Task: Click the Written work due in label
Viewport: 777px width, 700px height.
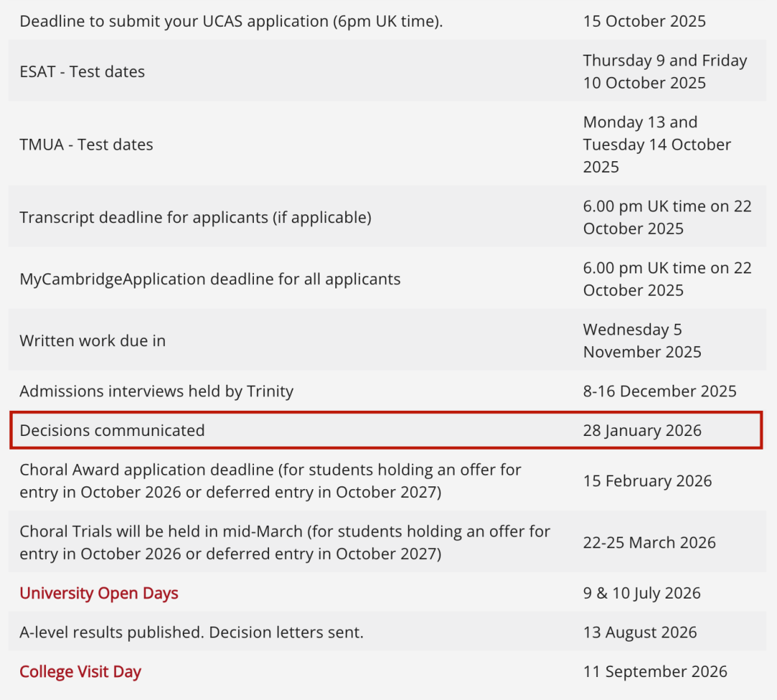Action: point(92,341)
